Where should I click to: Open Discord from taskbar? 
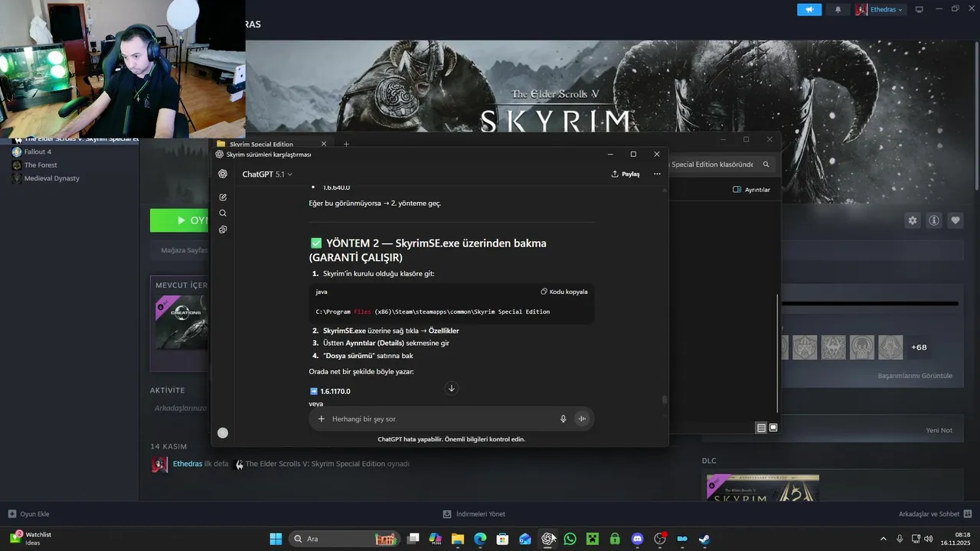point(637,539)
